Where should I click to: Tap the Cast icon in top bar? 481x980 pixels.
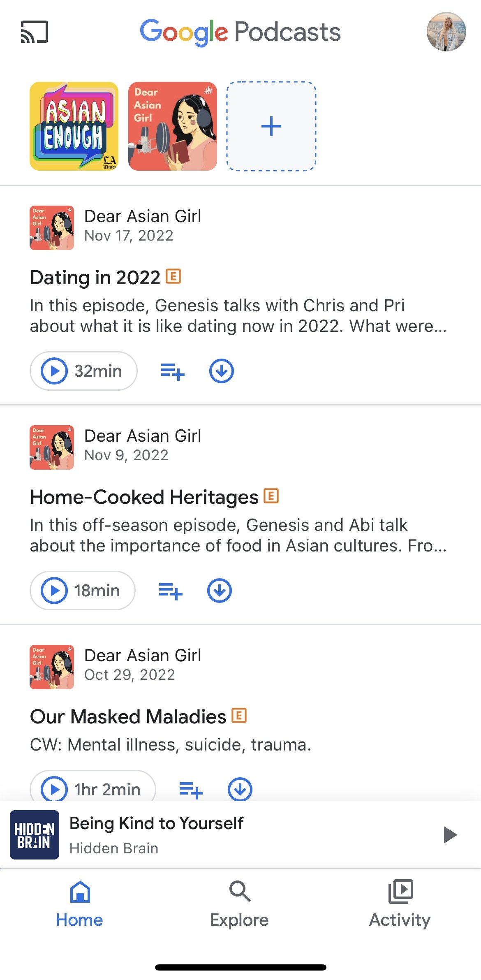click(35, 32)
